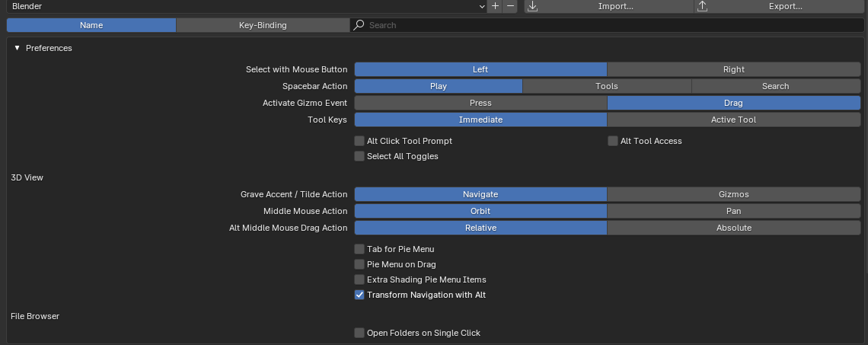Screen dimensions: 868x345
Task: Enable Pie Menu on Drag checkbox
Action: (x=359, y=264)
